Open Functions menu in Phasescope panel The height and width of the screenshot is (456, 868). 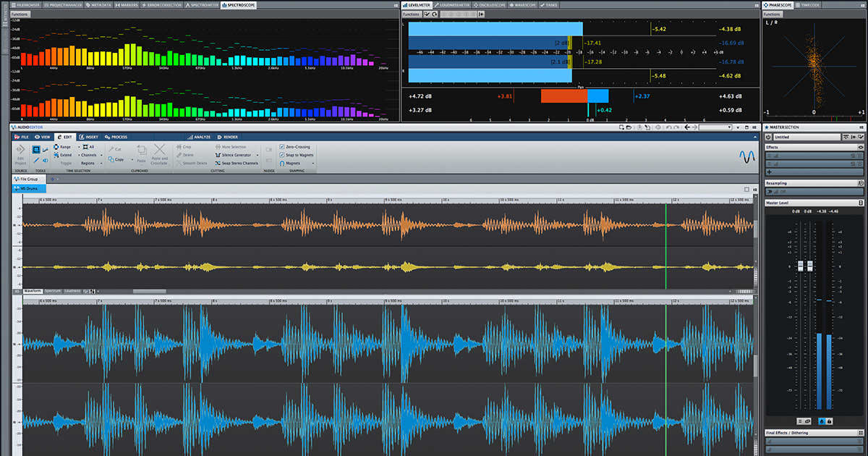772,14
